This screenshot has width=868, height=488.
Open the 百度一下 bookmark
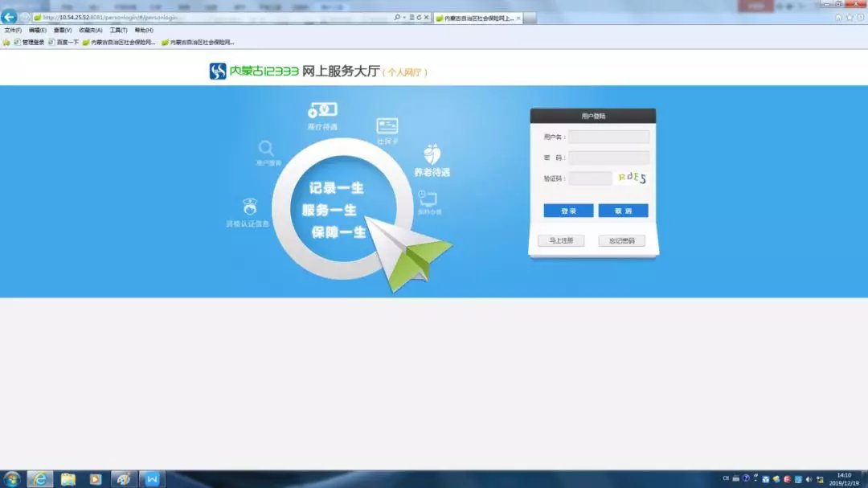click(x=63, y=42)
